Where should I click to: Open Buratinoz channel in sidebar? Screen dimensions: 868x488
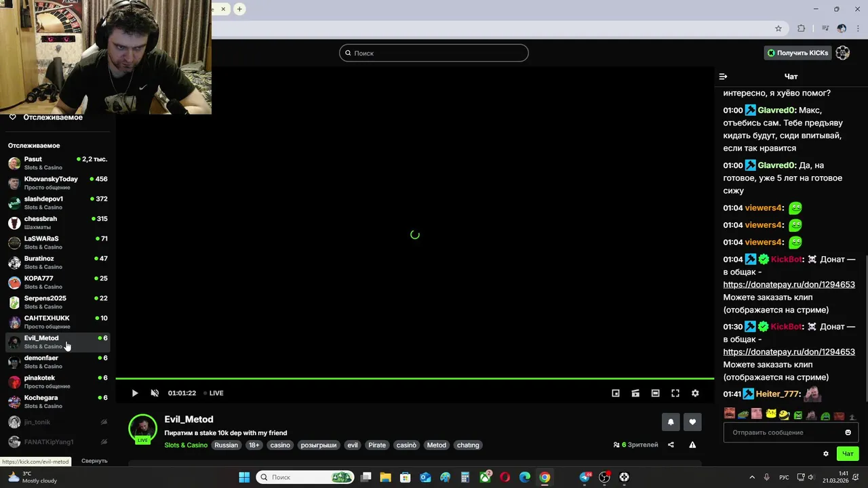(x=58, y=262)
